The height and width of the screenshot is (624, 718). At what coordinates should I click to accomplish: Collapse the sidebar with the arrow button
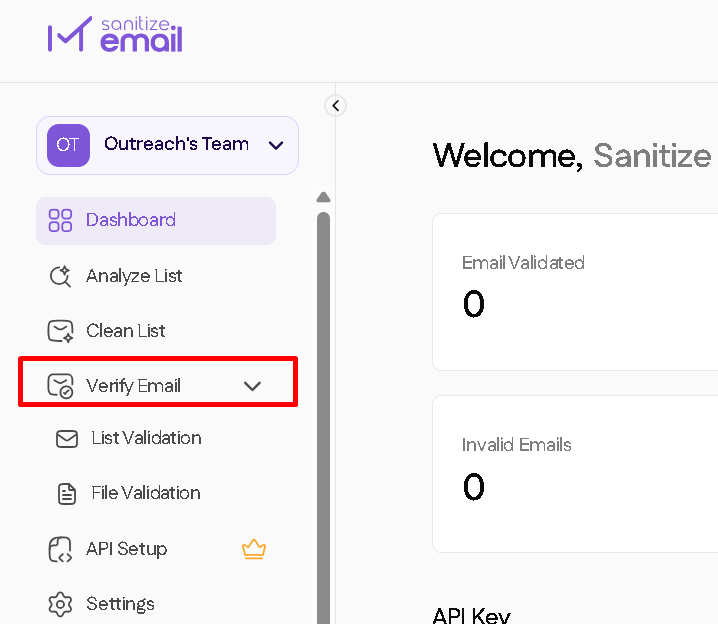[336, 105]
